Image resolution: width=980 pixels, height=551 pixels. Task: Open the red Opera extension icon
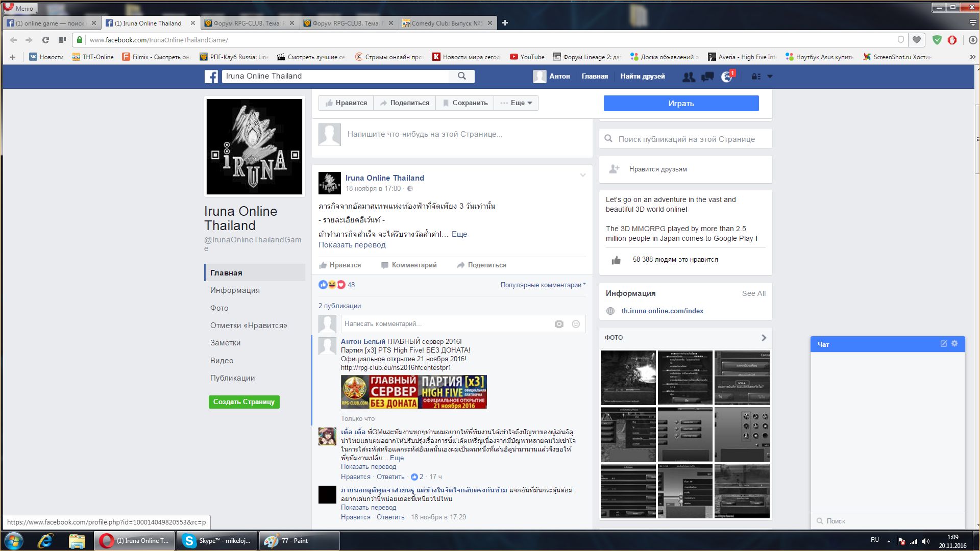click(x=952, y=40)
